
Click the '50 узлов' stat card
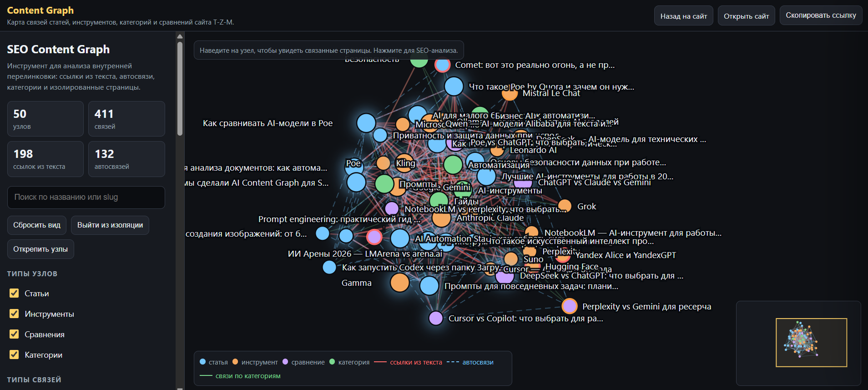pos(45,119)
